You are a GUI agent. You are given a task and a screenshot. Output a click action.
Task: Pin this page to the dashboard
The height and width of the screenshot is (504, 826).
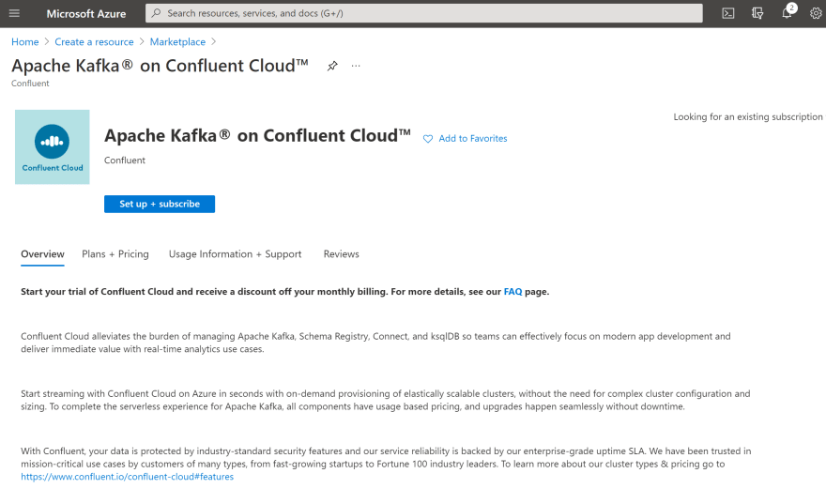[332, 66]
